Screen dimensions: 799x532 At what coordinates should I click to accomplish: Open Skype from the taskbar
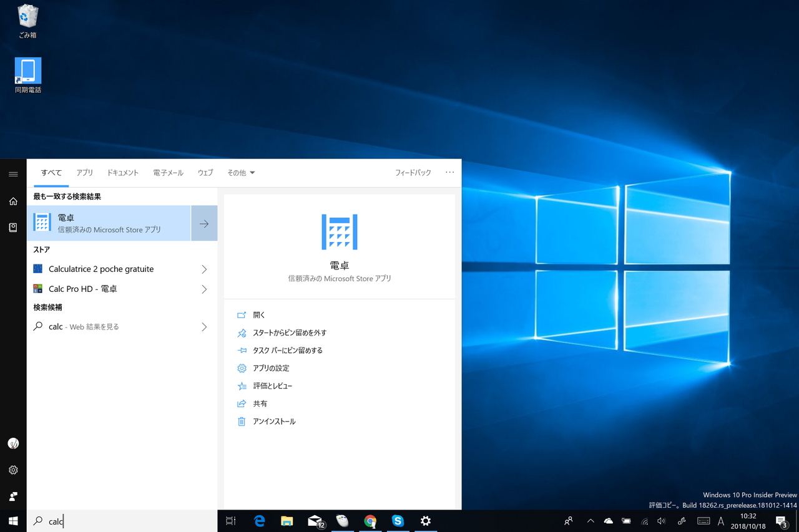click(x=398, y=521)
